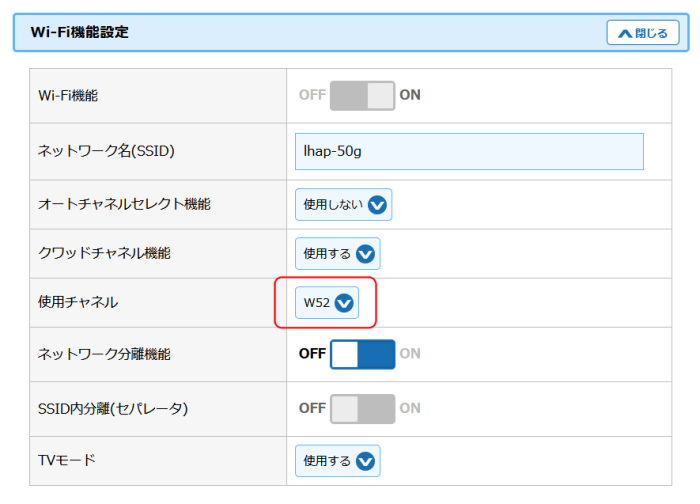
Task: Toggle the SSID内分離(セパレータ) switch
Action: pos(362,409)
